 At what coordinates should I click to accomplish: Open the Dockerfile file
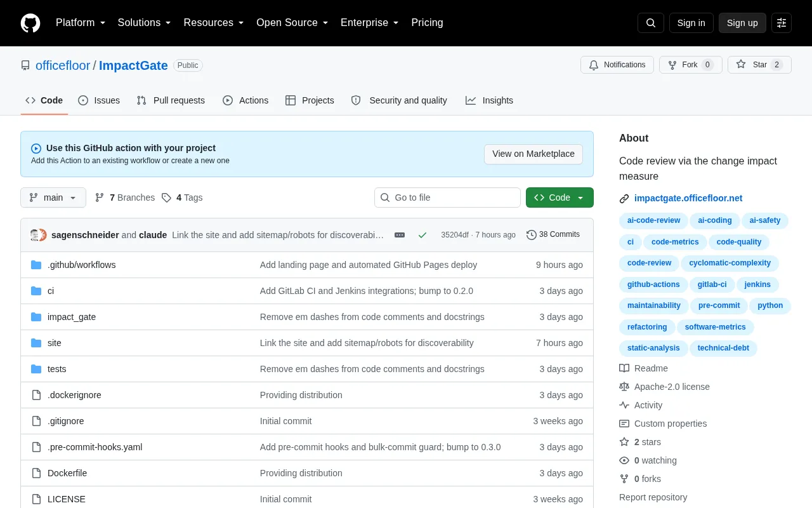[67, 473]
